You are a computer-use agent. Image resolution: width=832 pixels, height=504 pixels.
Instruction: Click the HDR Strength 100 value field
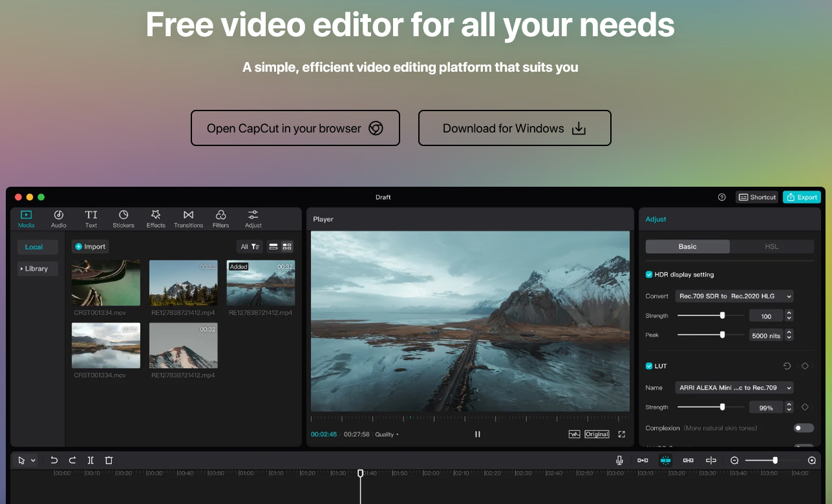pos(766,316)
